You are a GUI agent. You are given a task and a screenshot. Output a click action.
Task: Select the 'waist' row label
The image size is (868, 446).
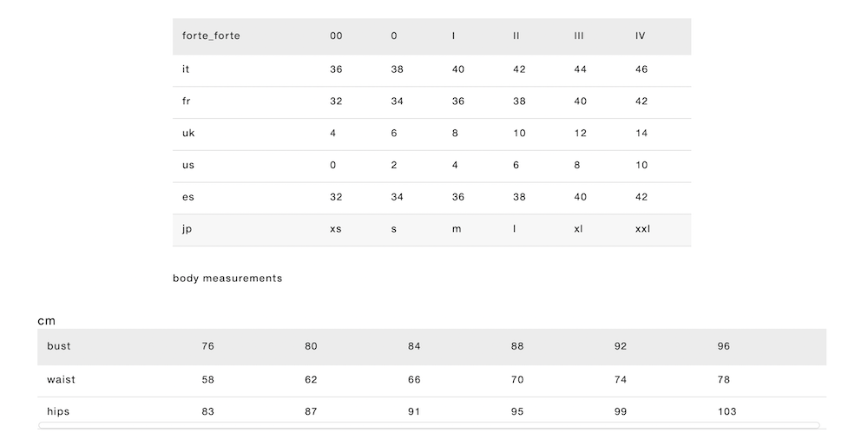61,379
